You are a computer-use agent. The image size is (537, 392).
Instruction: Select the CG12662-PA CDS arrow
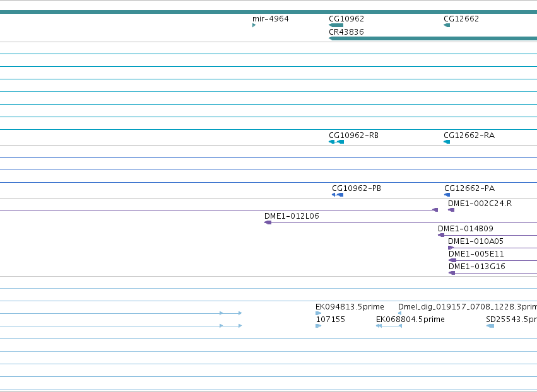tap(447, 195)
